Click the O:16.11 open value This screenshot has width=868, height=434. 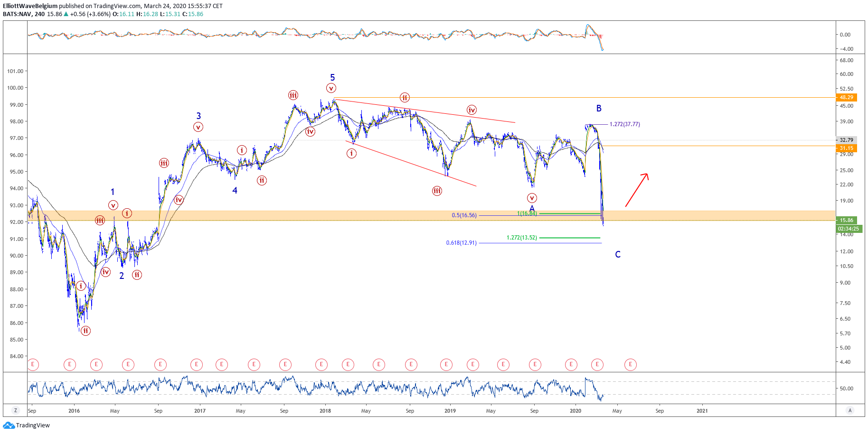[x=123, y=14]
